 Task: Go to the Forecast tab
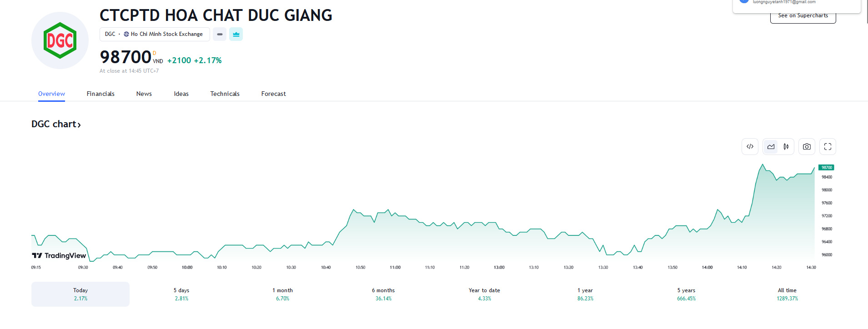pos(273,94)
